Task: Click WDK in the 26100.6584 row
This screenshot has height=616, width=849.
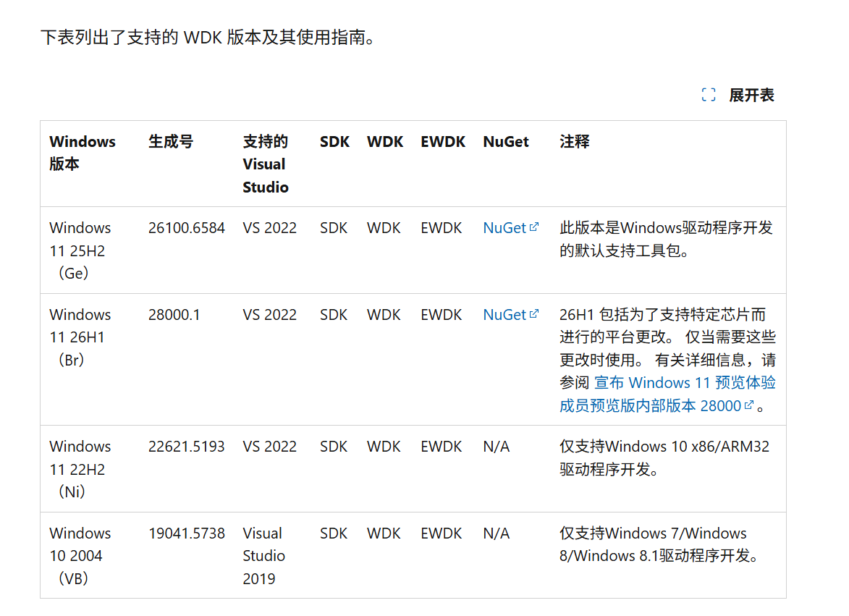Action: (x=384, y=228)
